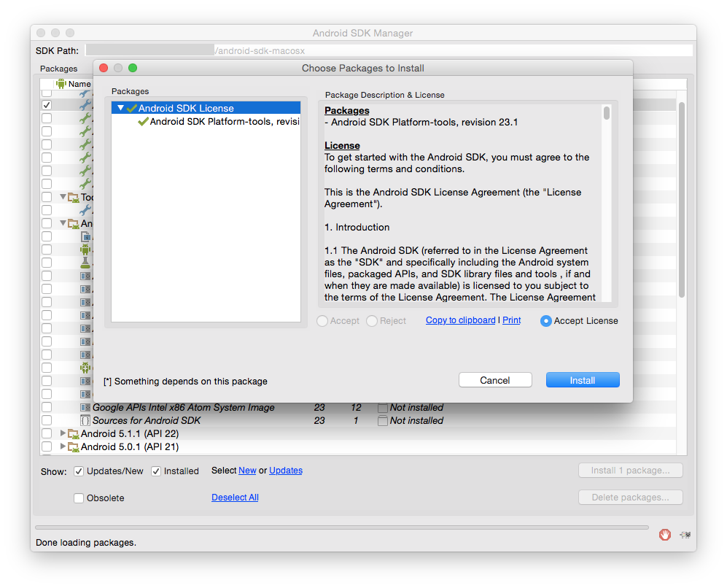Click the red stop hand icon
The width and height of the screenshot is (727, 588).
tap(665, 535)
